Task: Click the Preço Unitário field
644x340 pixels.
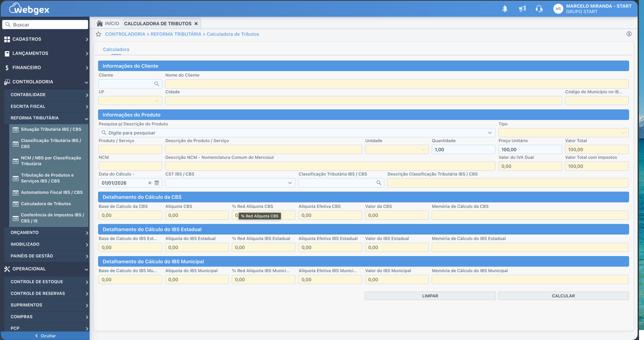Action: pyautogui.click(x=530, y=150)
